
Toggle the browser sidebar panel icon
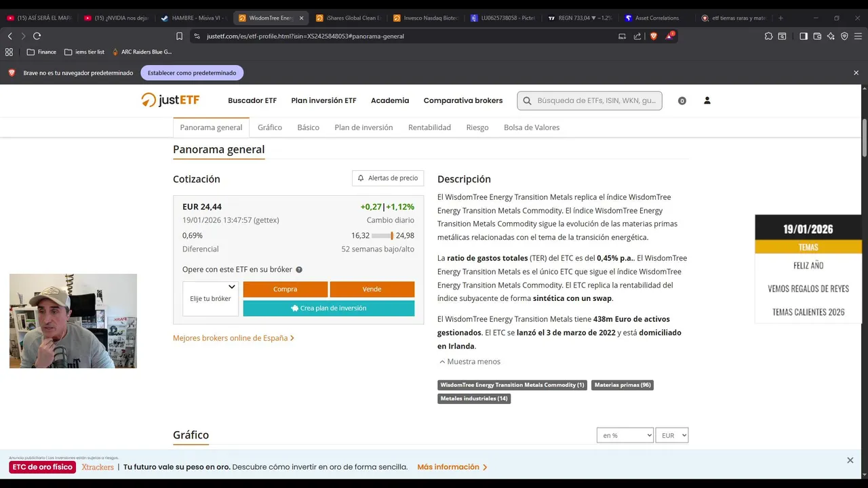coord(804,36)
